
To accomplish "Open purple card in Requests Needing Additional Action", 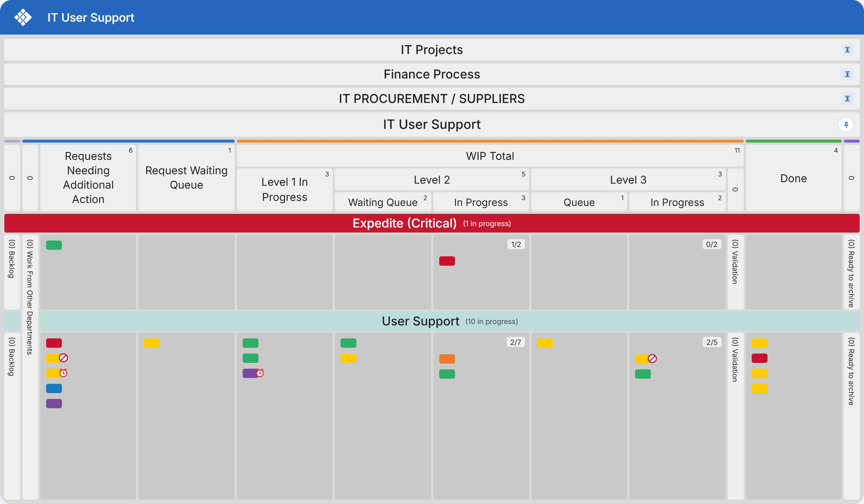I will (54, 404).
